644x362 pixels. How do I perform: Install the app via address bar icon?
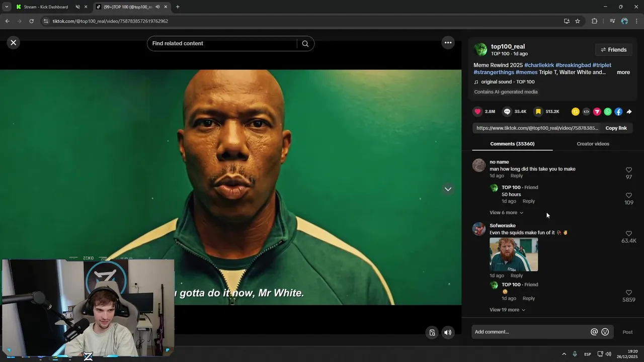click(x=567, y=21)
